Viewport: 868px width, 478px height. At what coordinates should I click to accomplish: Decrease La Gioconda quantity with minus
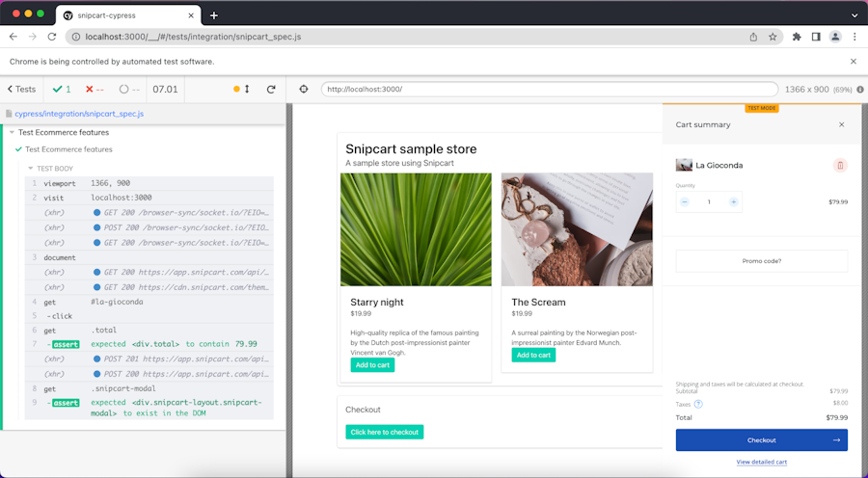[x=685, y=202]
